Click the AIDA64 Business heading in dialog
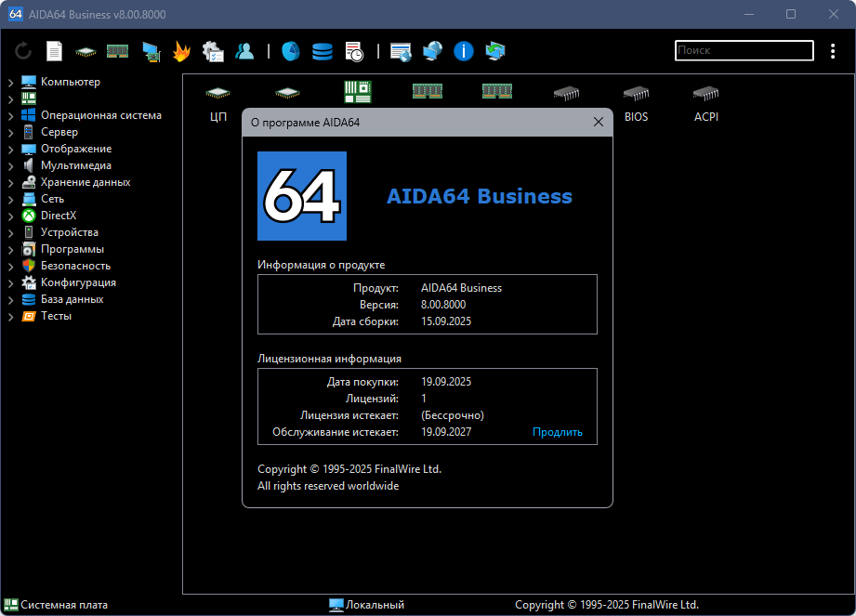 click(480, 196)
